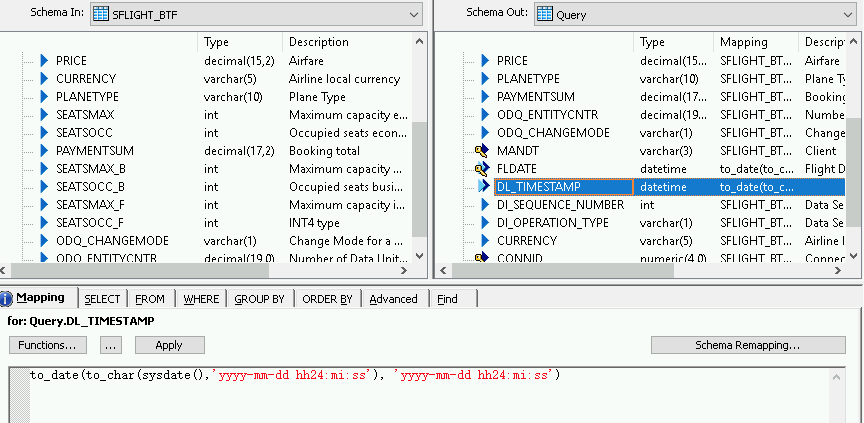The height and width of the screenshot is (423, 864).
Task: Click the blue arrow icon beside PRICE in Schema In
Action: click(43, 61)
